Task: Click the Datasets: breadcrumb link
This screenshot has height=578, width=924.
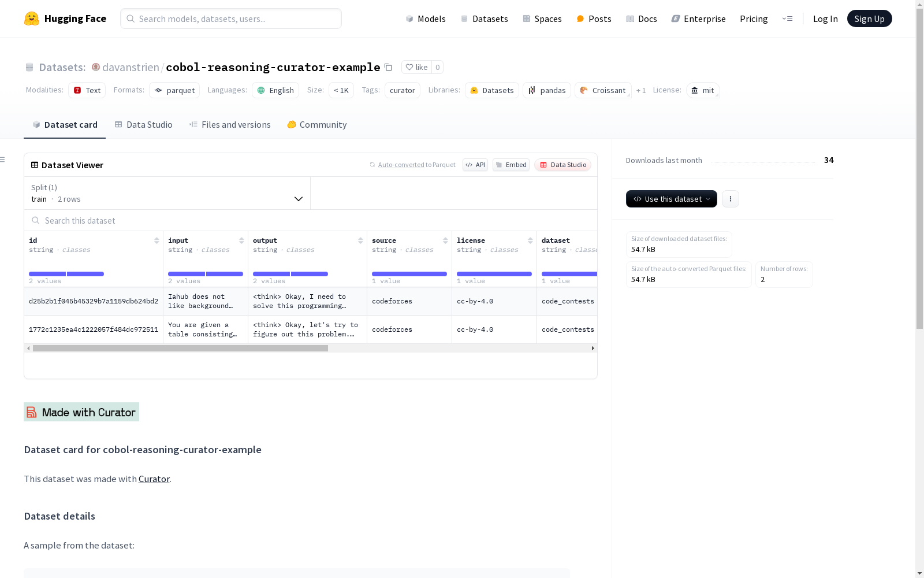Action: (62, 67)
